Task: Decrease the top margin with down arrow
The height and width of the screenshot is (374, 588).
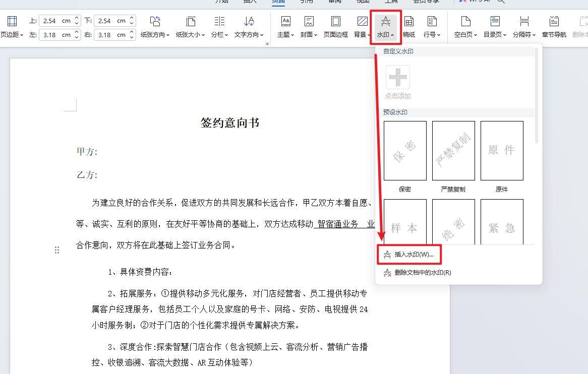Action: click(77, 23)
